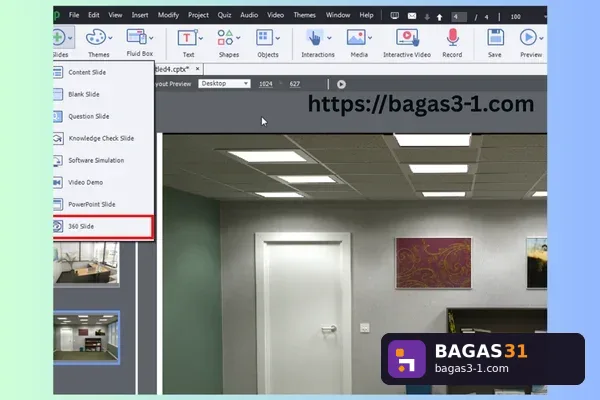Open the Help menu
600x400 pixels.
point(366,15)
